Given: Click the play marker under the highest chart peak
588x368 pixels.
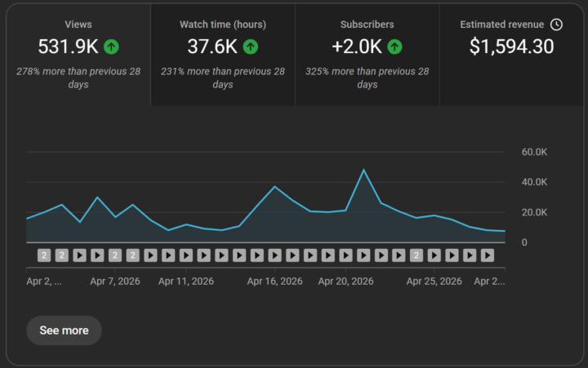Looking at the screenshot, I should (363, 255).
